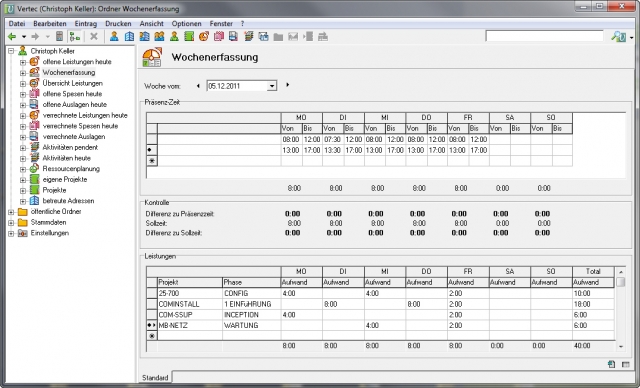Click the green back arrow
This screenshot has width=640, height=388.
coord(12,37)
